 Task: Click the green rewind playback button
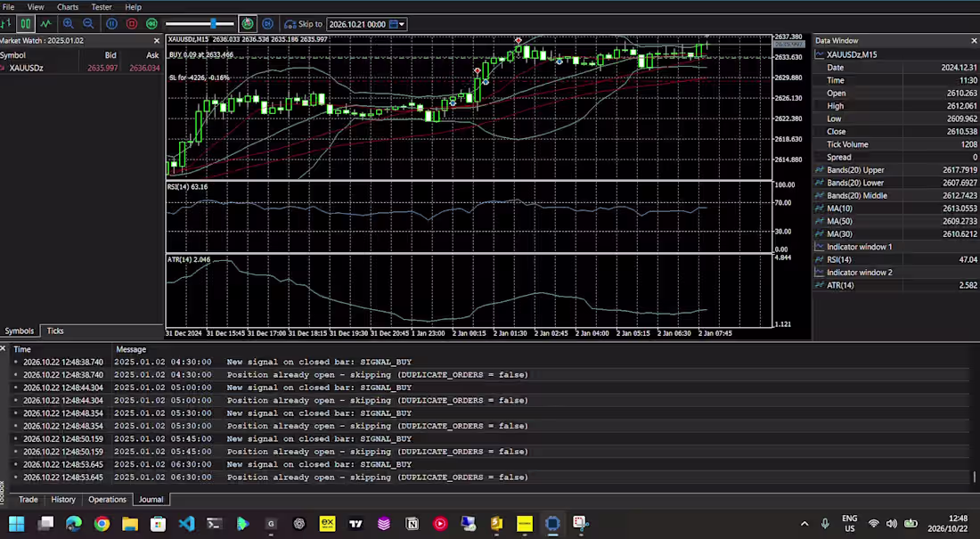tap(151, 24)
